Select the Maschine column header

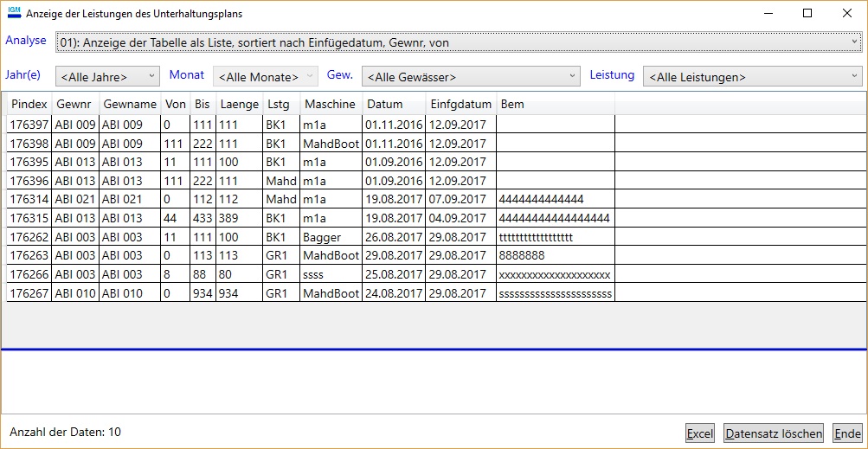(x=329, y=104)
